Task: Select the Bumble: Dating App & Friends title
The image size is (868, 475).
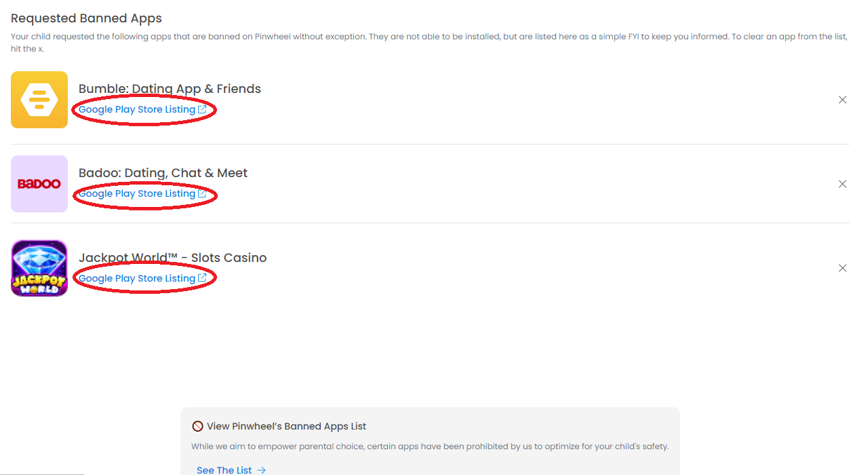Action: (x=170, y=89)
